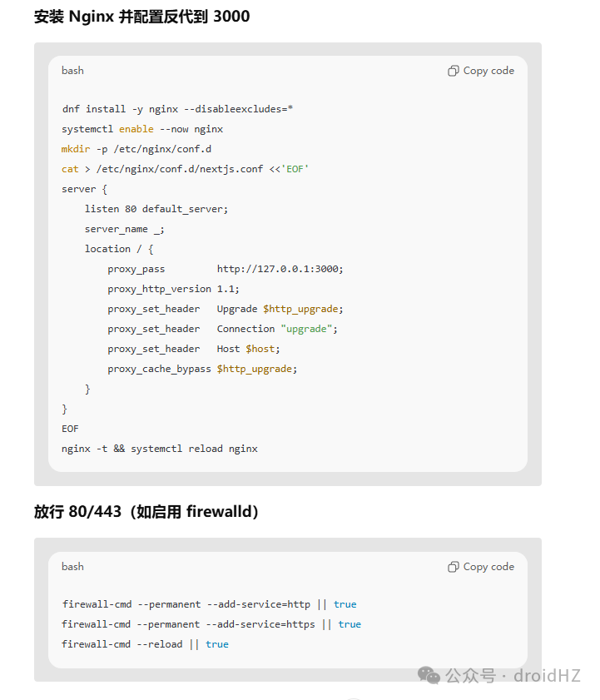600x700 pixels.
Task: Click the "--add-service=https" firewall command
Action: (211, 624)
